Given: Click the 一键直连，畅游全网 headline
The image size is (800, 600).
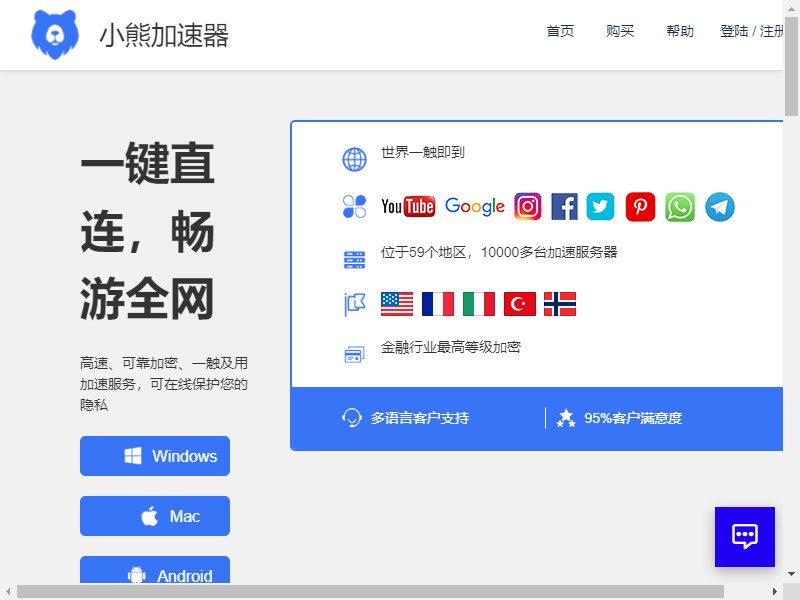Looking at the screenshot, I should click(147, 232).
